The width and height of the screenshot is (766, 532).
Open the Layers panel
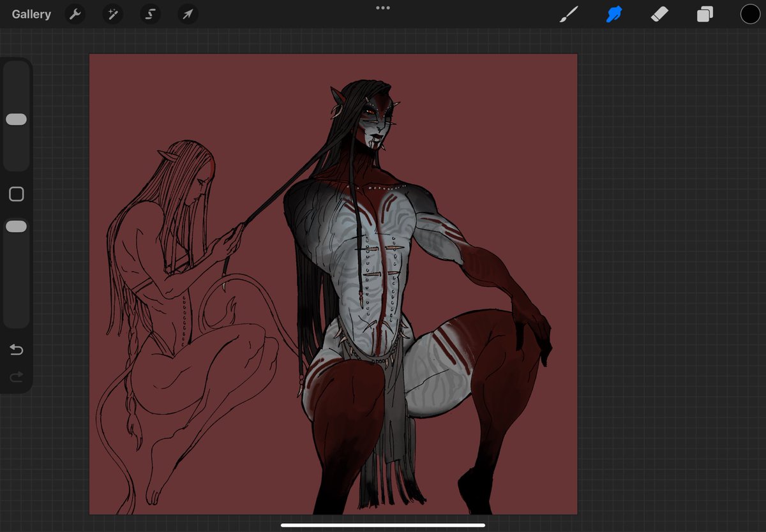pos(705,14)
